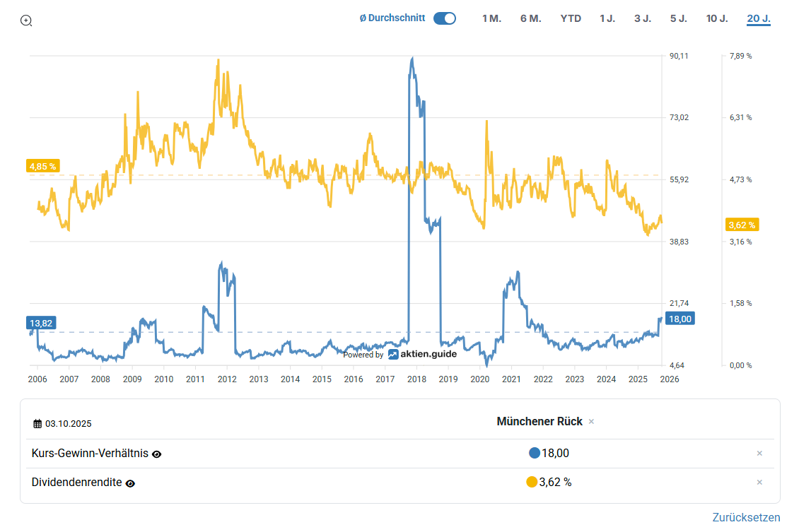Toggle visibility eye for Dividendenrendite

click(130, 483)
